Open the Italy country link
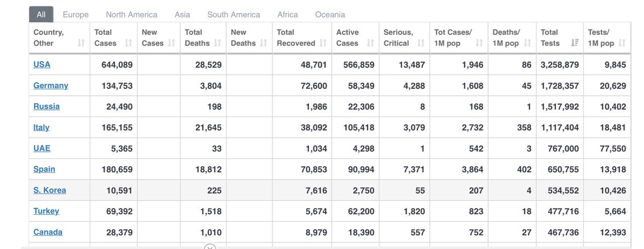Viewport: 644px width, 249px height. click(x=41, y=128)
